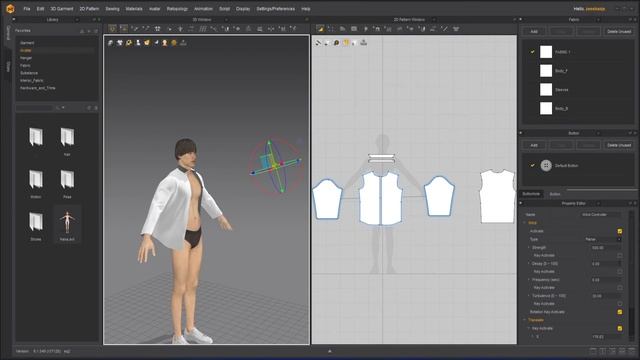Click the first display icon in 3D viewport
Screen dimensions: 640x360
[x=111, y=42]
